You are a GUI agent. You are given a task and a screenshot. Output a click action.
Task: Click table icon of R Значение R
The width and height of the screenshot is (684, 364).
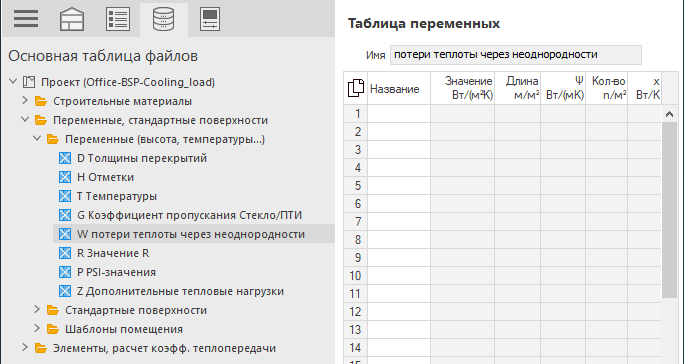click(65, 253)
